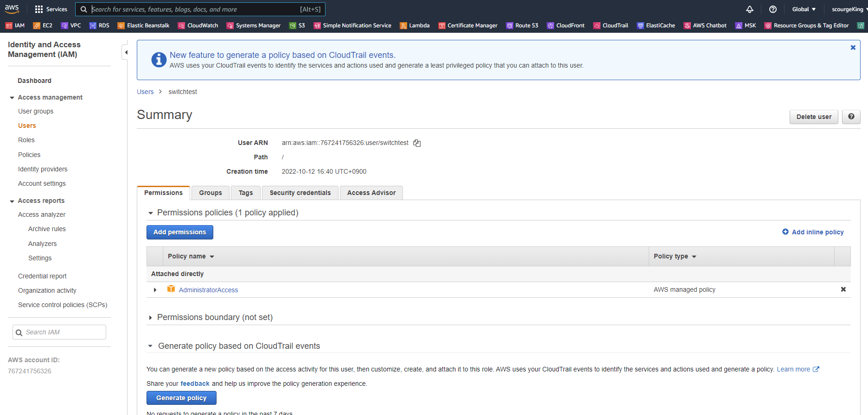The width and height of the screenshot is (868, 415).
Task: Open the Learn more link
Action: coord(798,369)
